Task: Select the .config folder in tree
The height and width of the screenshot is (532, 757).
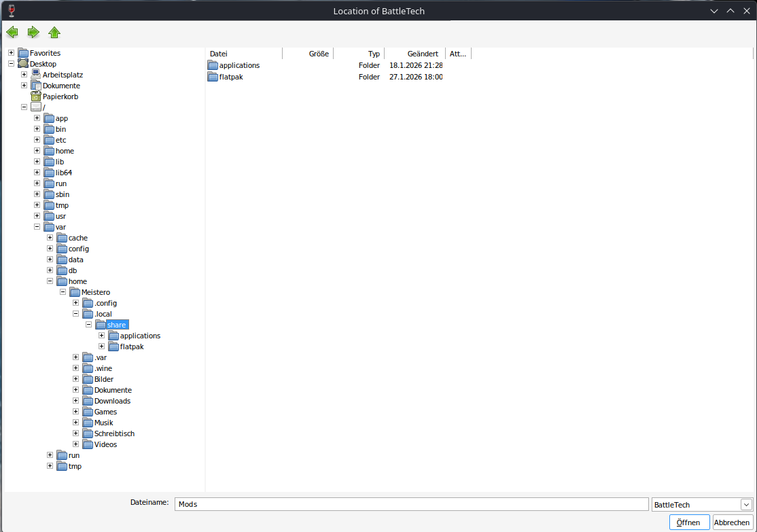Action: pyautogui.click(x=106, y=303)
